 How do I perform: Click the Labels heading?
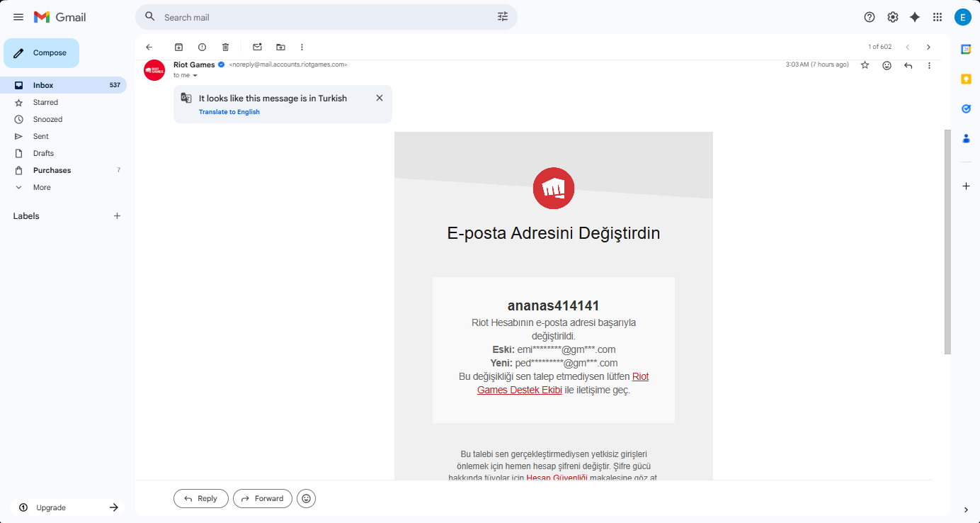tap(26, 216)
